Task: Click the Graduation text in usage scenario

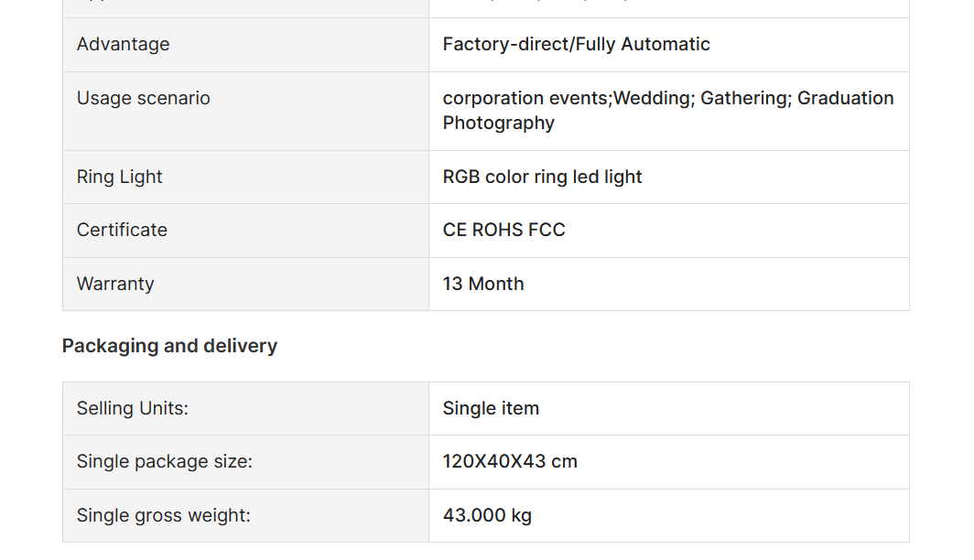Action: coord(846,98)
